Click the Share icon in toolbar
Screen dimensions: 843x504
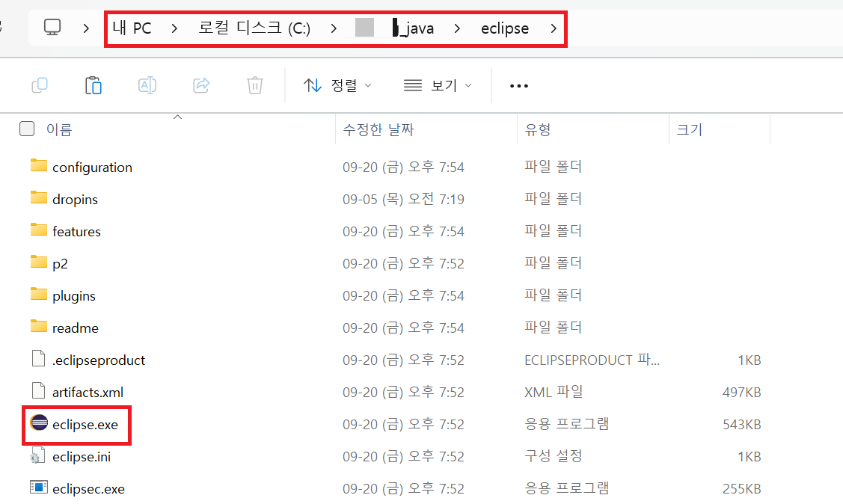tap(201, 85)
